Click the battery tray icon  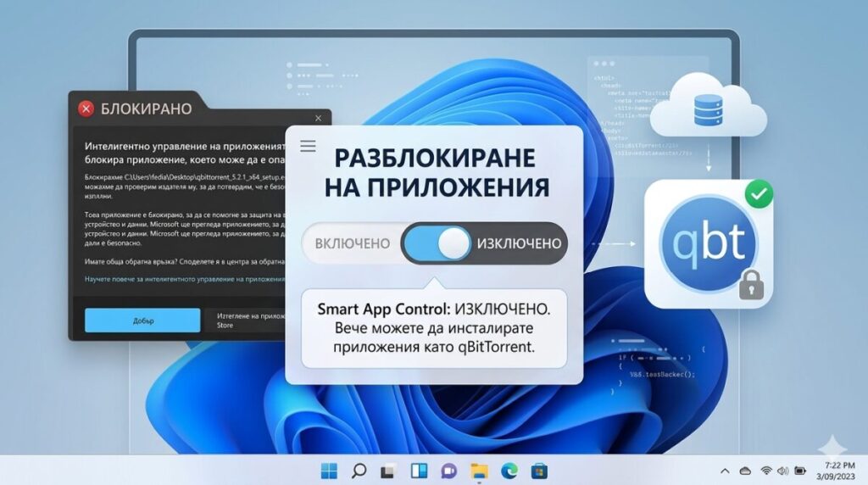(800, 471)
